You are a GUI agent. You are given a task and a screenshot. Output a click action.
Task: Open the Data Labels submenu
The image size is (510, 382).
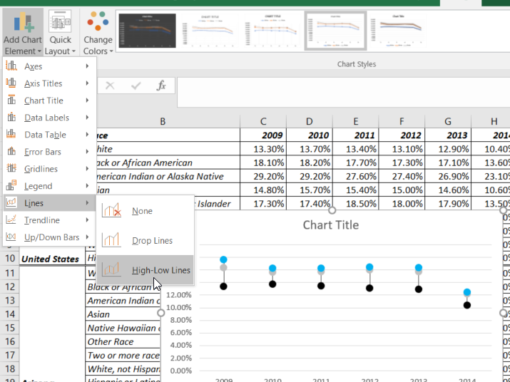pos(50,118)
